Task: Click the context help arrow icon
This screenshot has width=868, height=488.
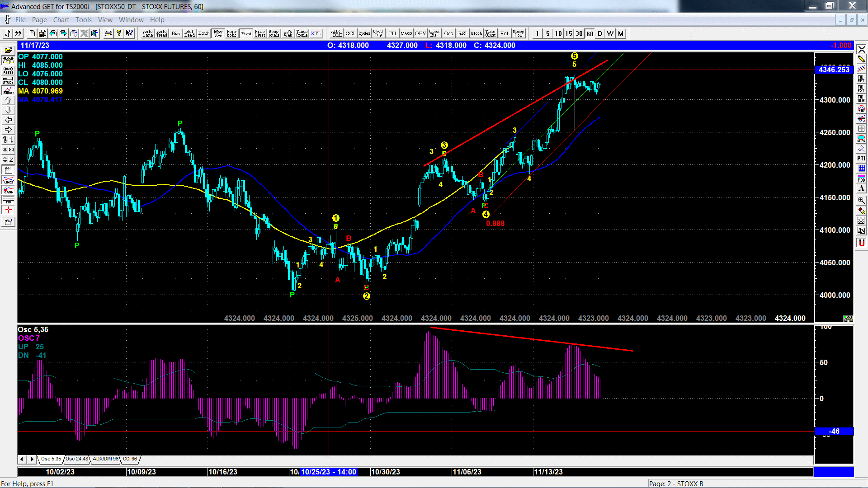Action: [129, 33]
